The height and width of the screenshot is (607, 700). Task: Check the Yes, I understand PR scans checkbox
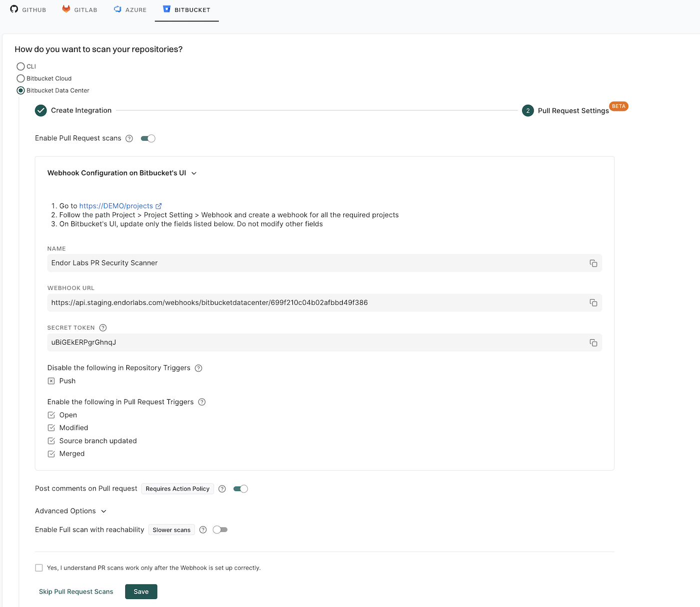click(x=39, y=568)
